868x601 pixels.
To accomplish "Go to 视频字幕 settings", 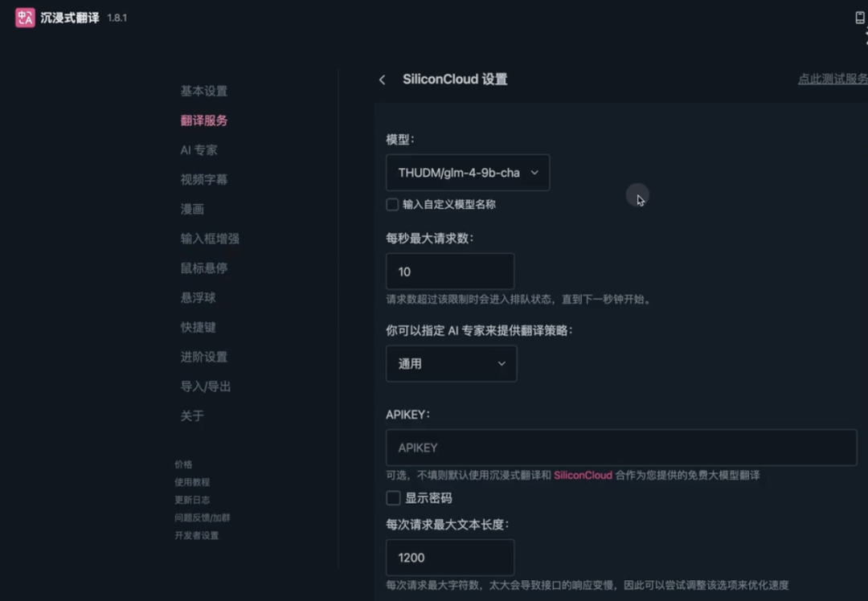I will tap(203, 179).
